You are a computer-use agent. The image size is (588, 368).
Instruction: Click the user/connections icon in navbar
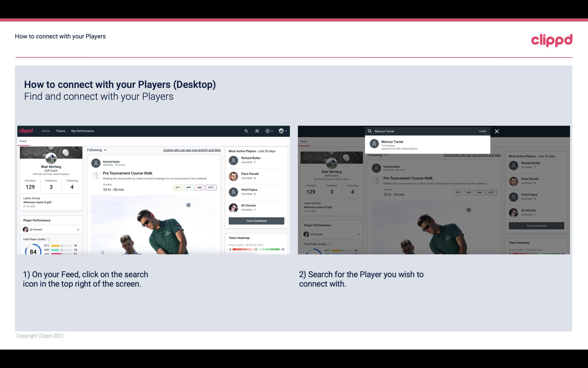(x=257, y=131)
